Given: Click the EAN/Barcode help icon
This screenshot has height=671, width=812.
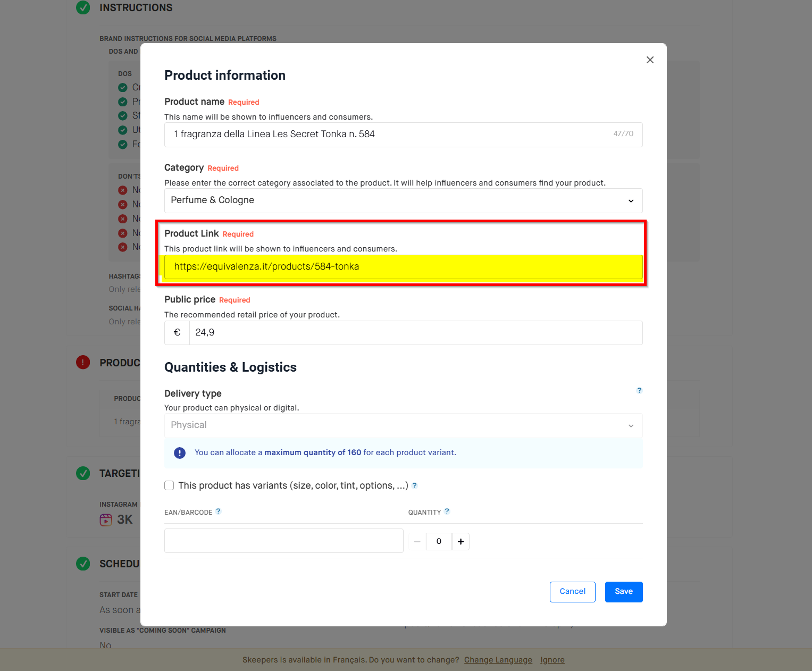Looking at the screenshot, I should click(x=218, y=511).
